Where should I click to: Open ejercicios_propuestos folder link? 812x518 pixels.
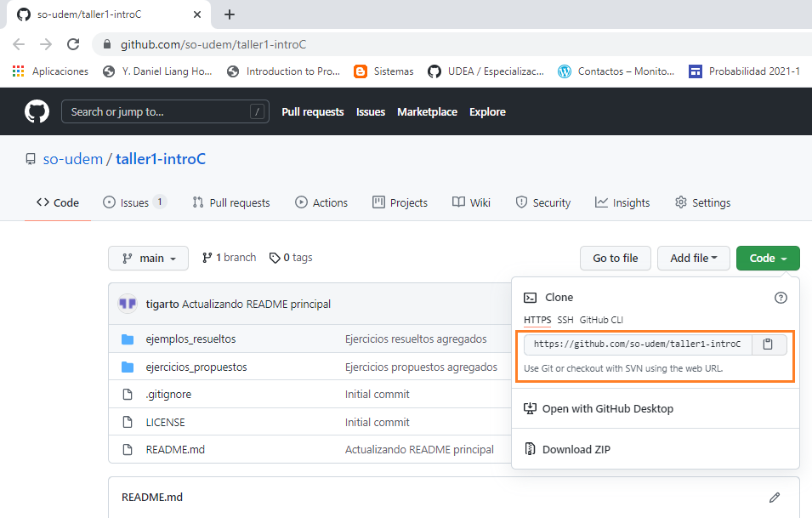[196, 367]
